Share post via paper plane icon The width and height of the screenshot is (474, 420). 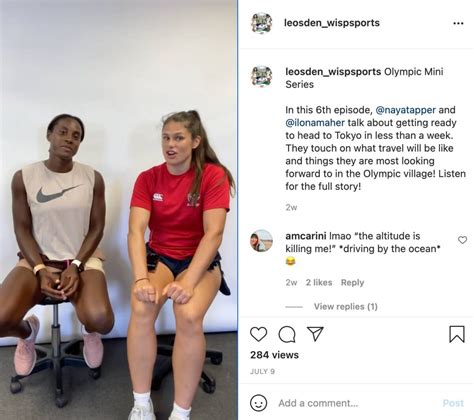click(x=315, y=334)
